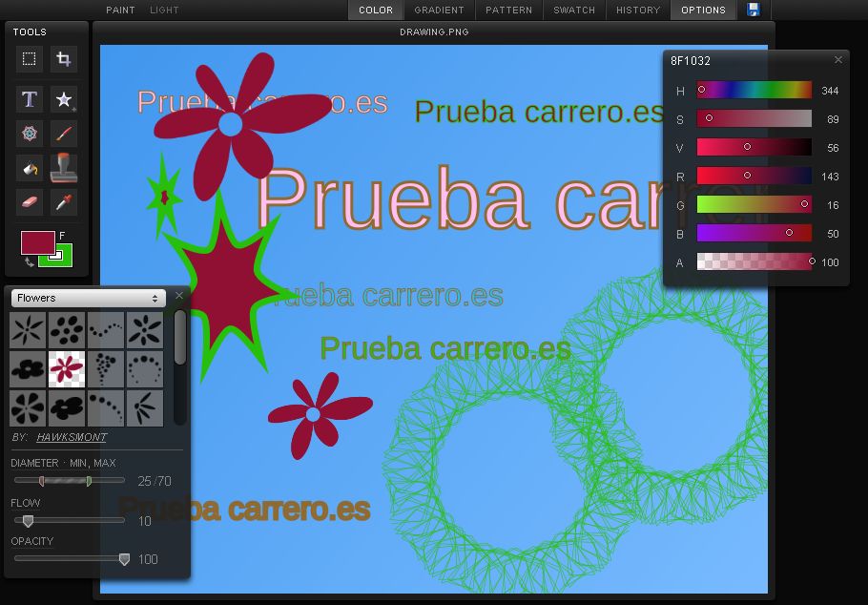
Task: Choose the Eyedropper tool
Action: tap(65, 203)
